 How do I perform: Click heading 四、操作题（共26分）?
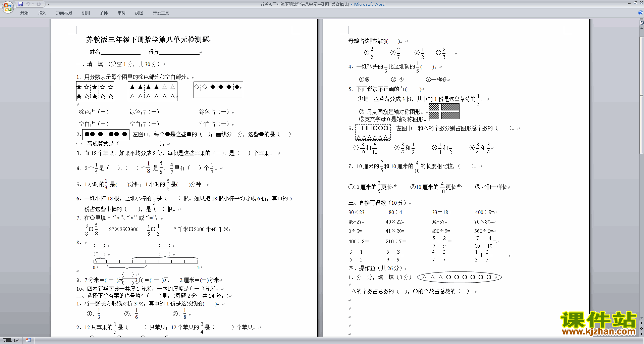click(376, 268)
